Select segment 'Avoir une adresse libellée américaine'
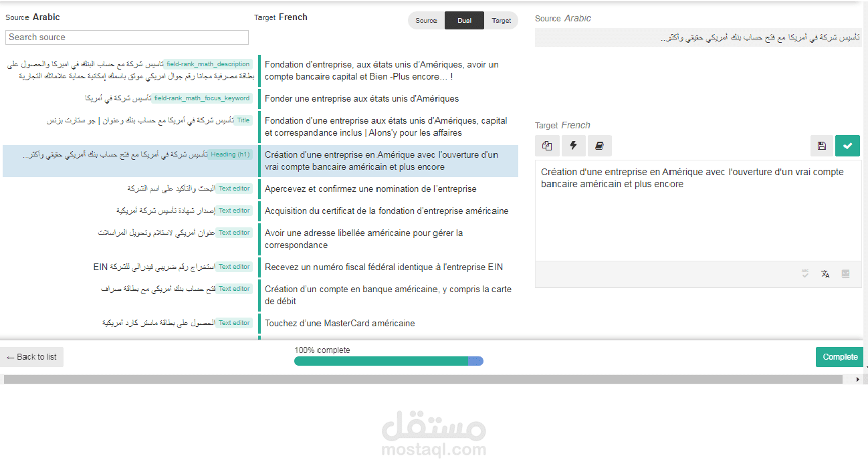The image size is (868, 468). point(364,239)
